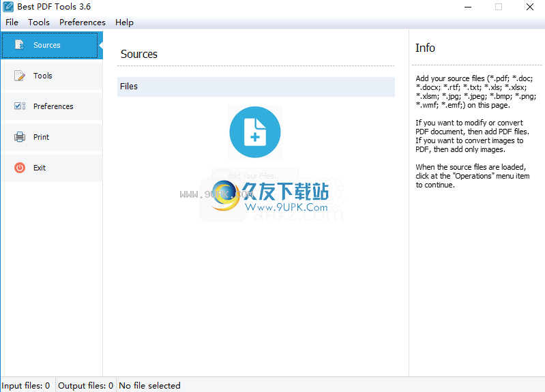Open the Preferences menu in menu bar

click(x=83, y=22)
